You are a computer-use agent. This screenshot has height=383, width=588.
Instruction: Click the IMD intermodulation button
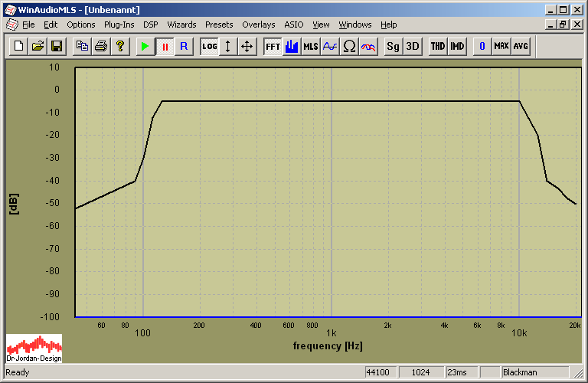457,46
